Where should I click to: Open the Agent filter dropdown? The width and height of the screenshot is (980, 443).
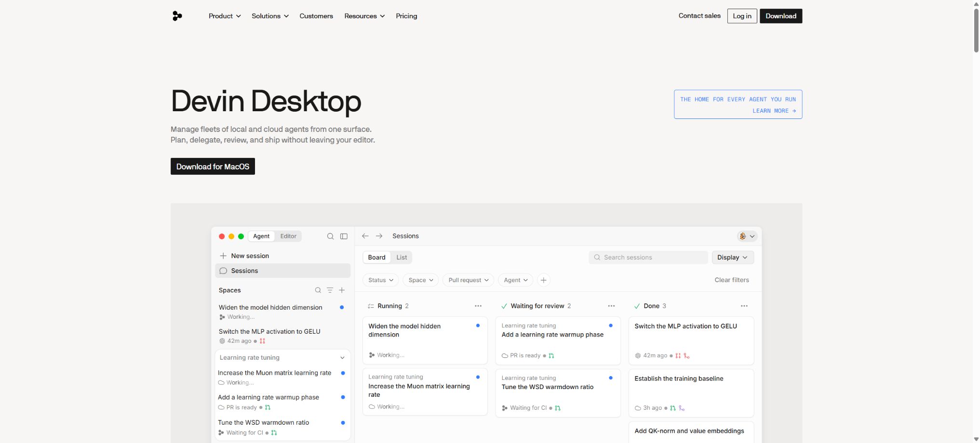(515, 280)
